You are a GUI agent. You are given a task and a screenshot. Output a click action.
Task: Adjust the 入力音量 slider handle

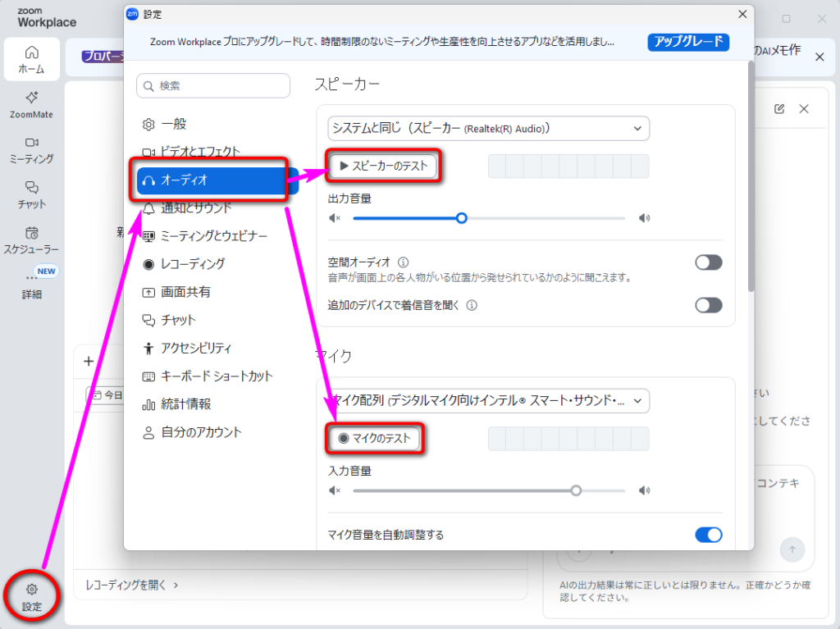pyautogui.click(x=576, y=490)
